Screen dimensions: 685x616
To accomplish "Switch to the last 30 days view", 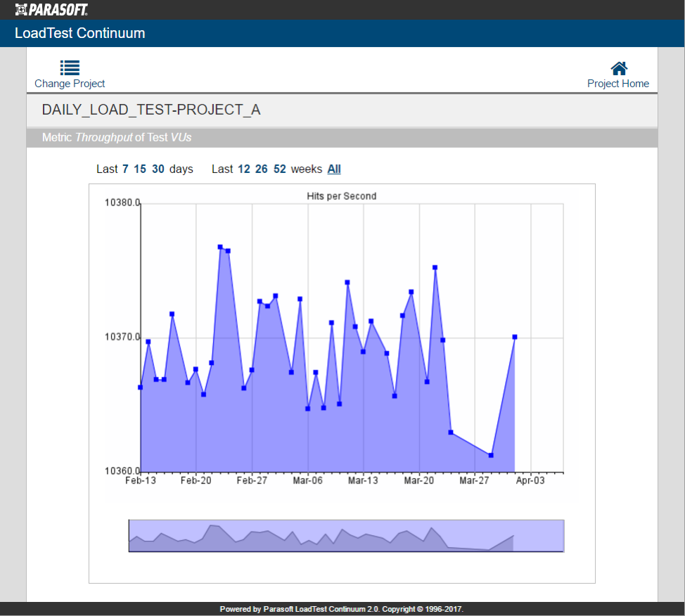I will pos(158,169).
